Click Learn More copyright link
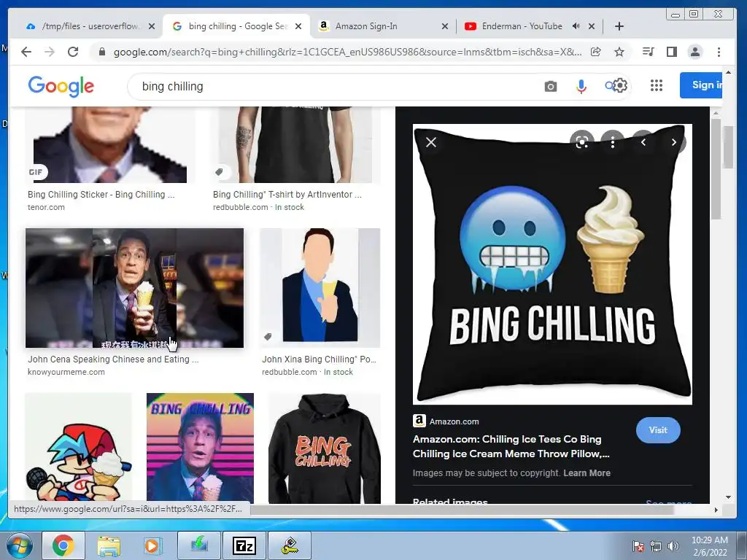 click(x=587, y=472)
